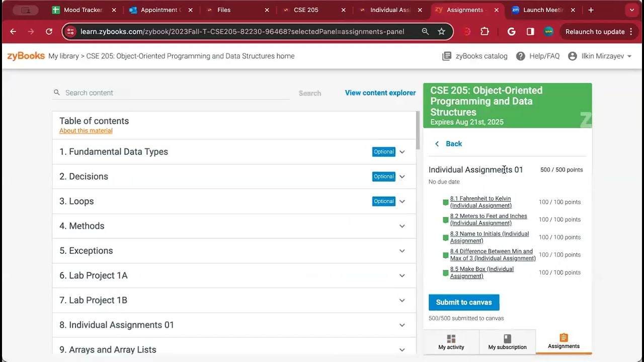The height and width of the screenshot is (362, 644).
Task: Open 8.1 Fahrenheit to Kelvin assignment link
Action: [x=480, y=202]
